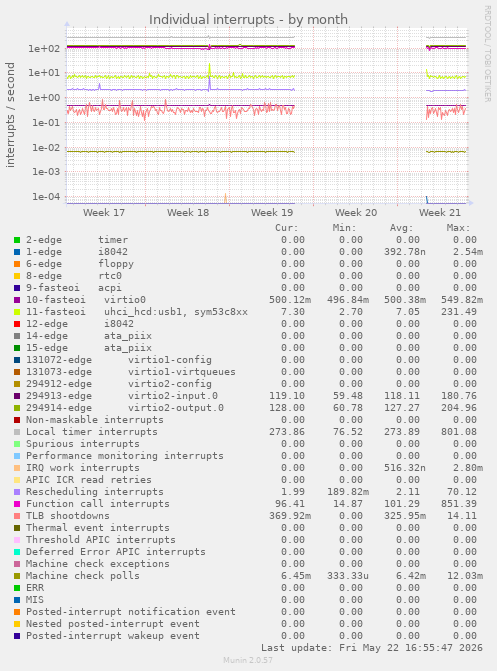Screen dimensions: 497x671
Task: Click the 1e+02 y-axis tick label
Action: click(x=44, y=48)
